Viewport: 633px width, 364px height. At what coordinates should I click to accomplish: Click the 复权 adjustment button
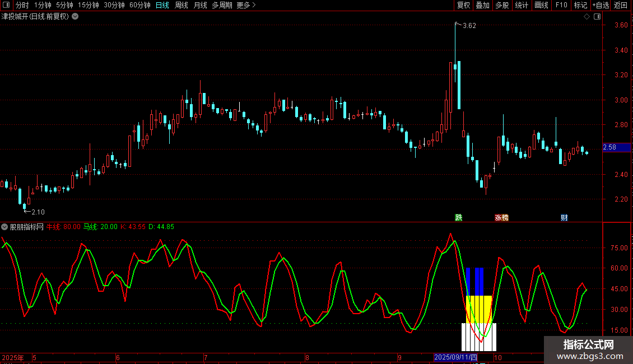coord(463,5)
